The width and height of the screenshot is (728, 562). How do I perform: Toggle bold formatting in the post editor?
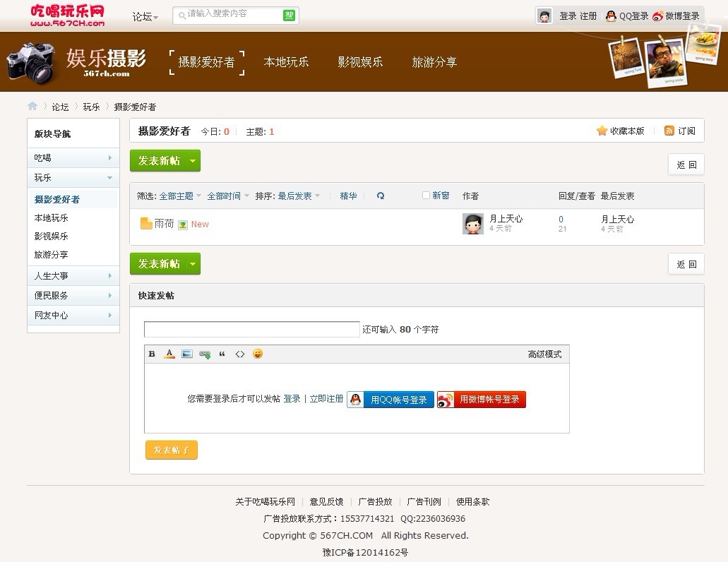(152, 354)
